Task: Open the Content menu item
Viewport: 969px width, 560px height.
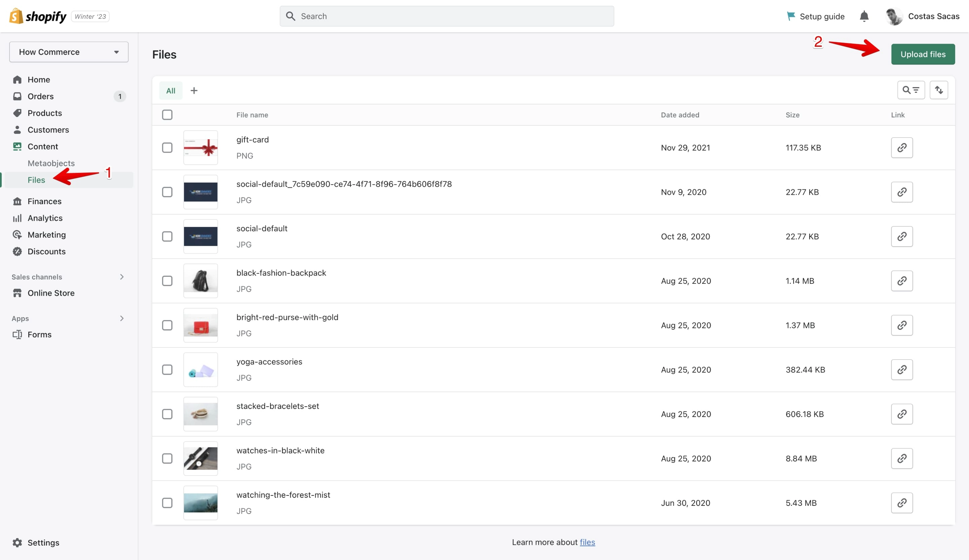Action: coord(43,146)
